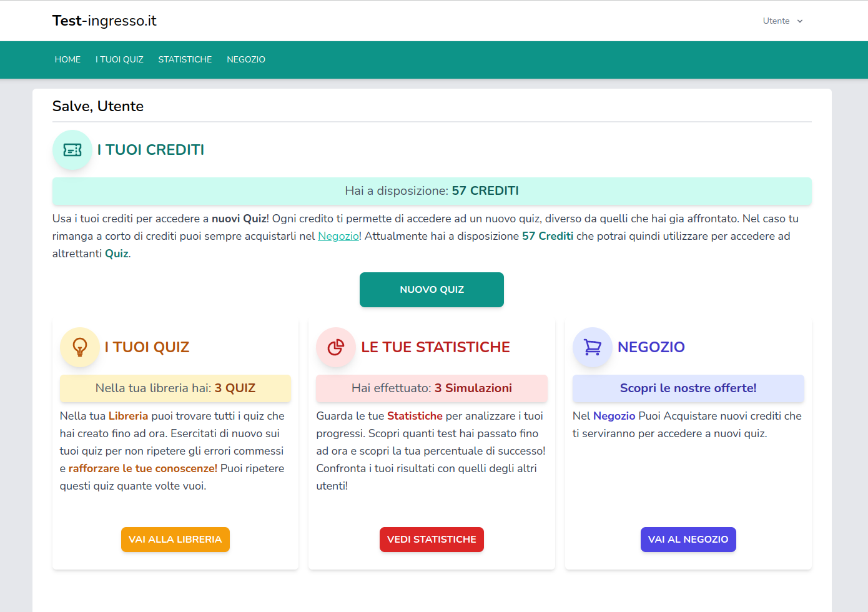Click VEDI STATISTICHE button

tap(432, 540)
